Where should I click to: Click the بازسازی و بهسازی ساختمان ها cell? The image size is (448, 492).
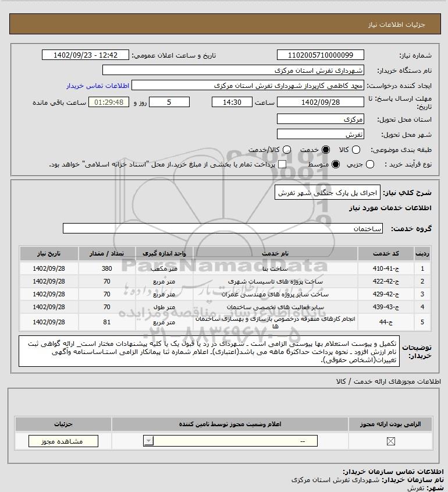coord(275,322)
